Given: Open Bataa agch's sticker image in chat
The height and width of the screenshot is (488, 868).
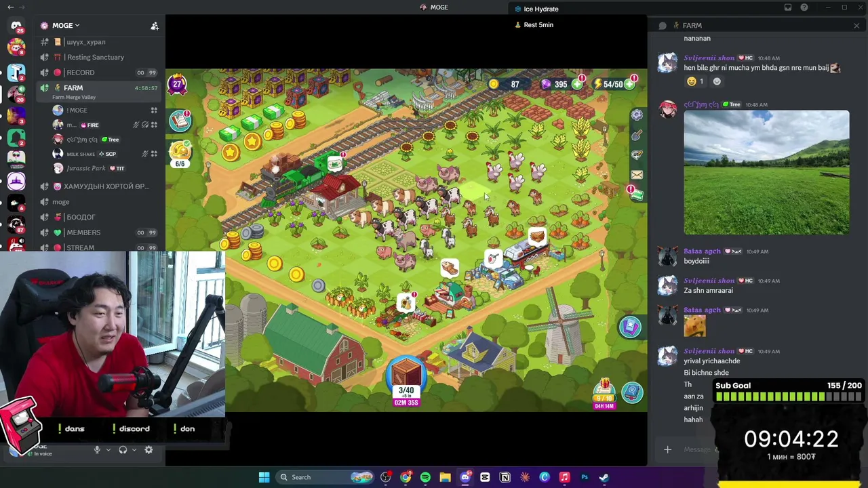Looking at the screenshot, I should click(694, 327).
